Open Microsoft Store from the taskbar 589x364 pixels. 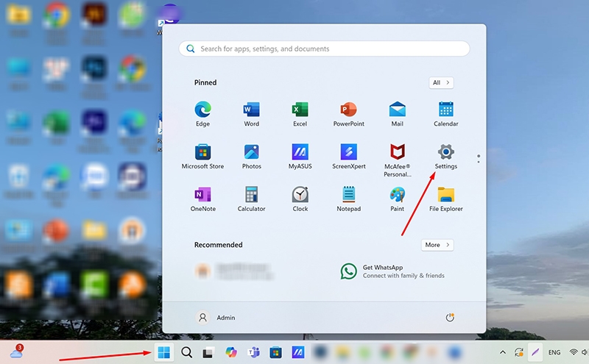[x=275, y=352]
